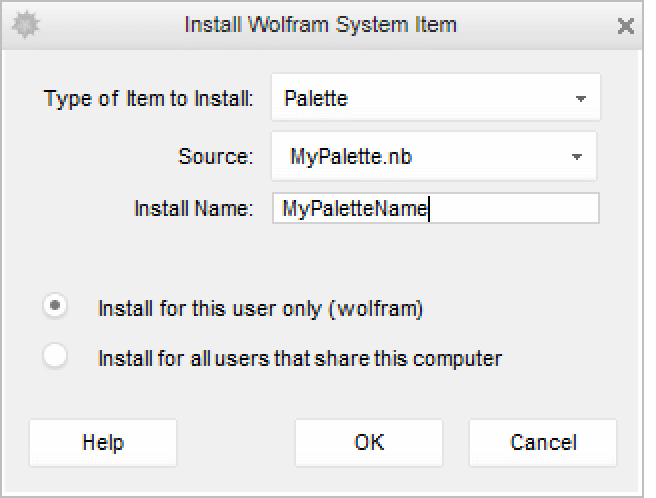Click the 'Source:' label
This screenshot has height=498, width=656.
point(217,157)
